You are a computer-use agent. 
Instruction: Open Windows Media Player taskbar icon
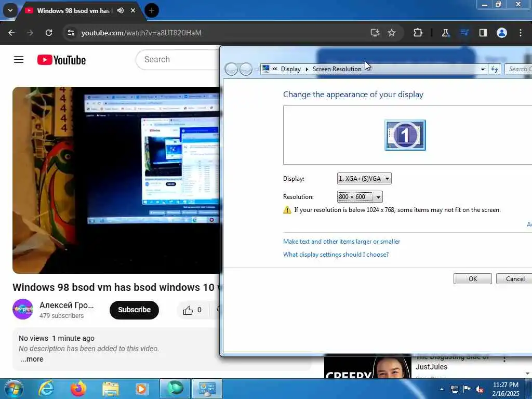[142, 389]
